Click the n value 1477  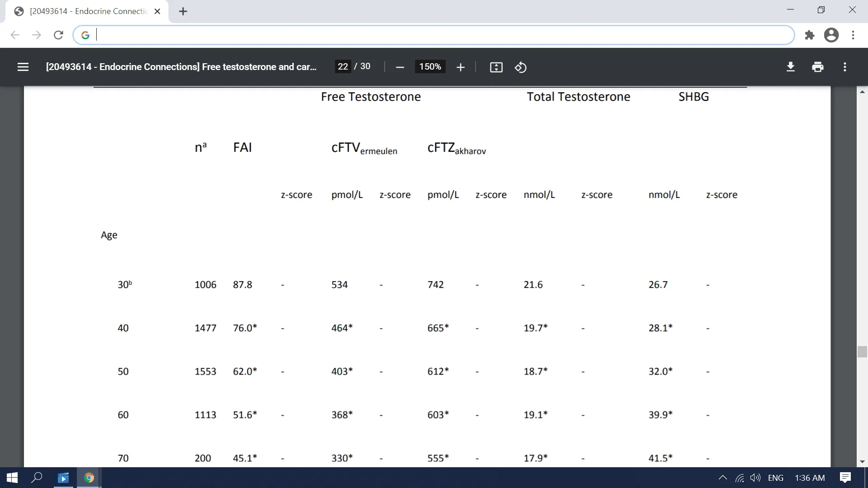(205, 328)
